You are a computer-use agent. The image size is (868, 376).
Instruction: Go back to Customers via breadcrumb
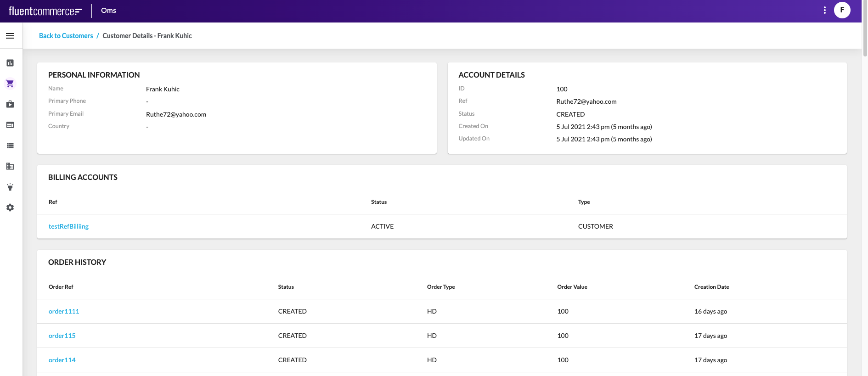point(66,36)
